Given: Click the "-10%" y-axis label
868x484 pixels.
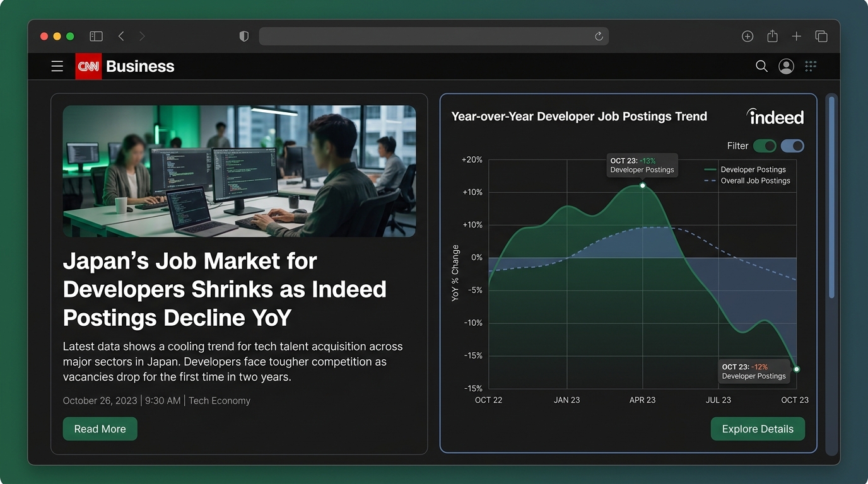Looking at the screenshot, I should coord(472,323).
